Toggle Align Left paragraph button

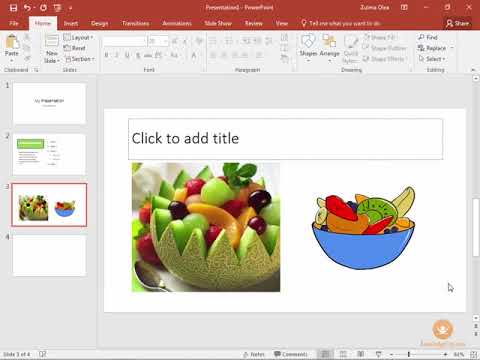(x=213, y=55)
